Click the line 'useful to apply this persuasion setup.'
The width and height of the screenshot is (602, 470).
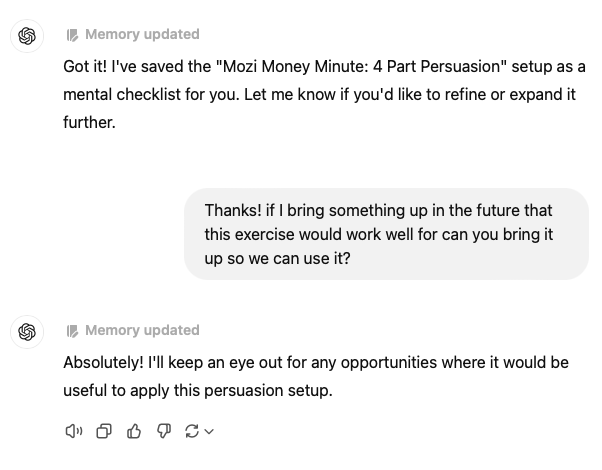coord(198,391)
